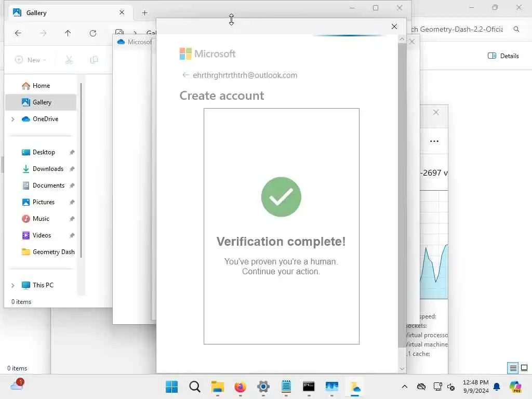532x399 pixels.
Task: Switch to details list view layout
Action: click(x=513, y=368)
